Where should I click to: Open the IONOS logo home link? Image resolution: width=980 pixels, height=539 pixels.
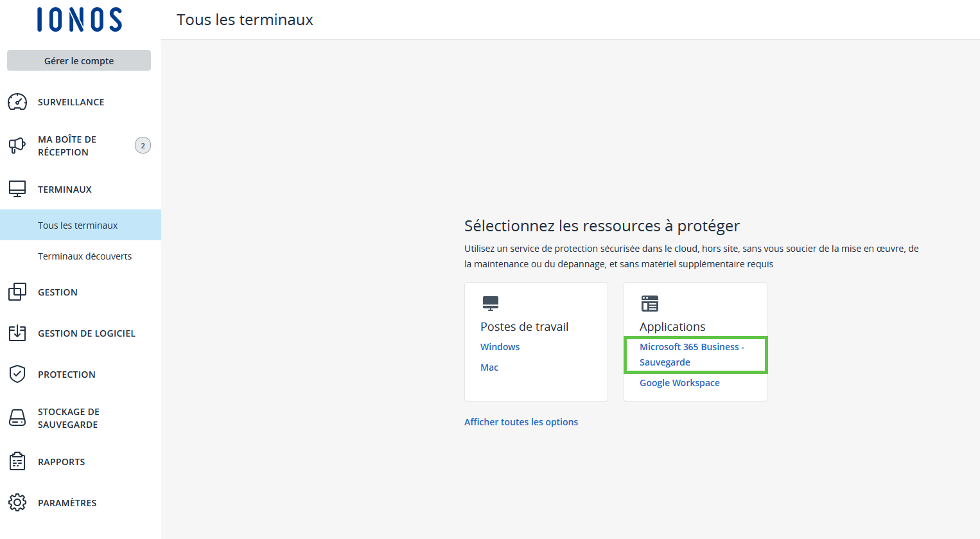tap(80, 20)
